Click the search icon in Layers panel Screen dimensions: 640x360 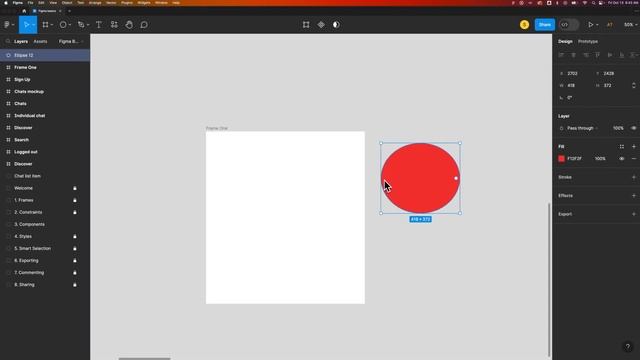coord(8,41)
